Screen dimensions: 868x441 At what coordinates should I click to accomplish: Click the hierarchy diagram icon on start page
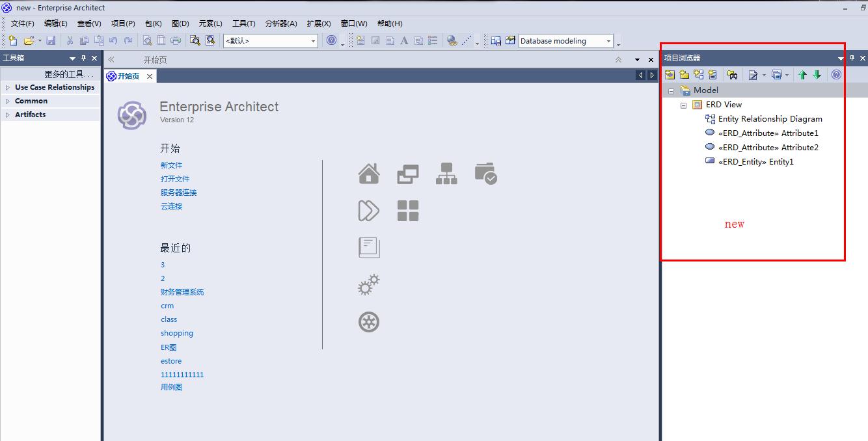pos(446,174)
